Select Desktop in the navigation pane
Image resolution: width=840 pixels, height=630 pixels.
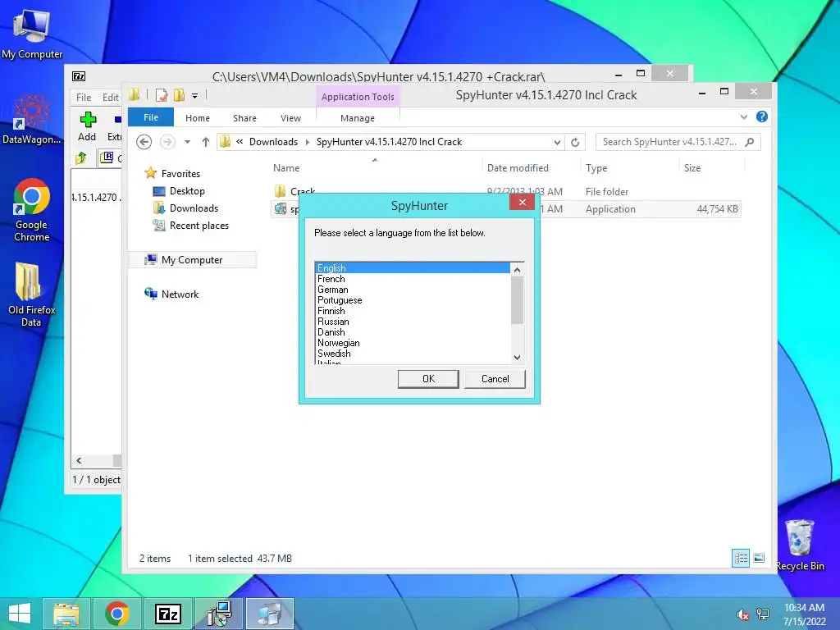[x=187, y=190]
